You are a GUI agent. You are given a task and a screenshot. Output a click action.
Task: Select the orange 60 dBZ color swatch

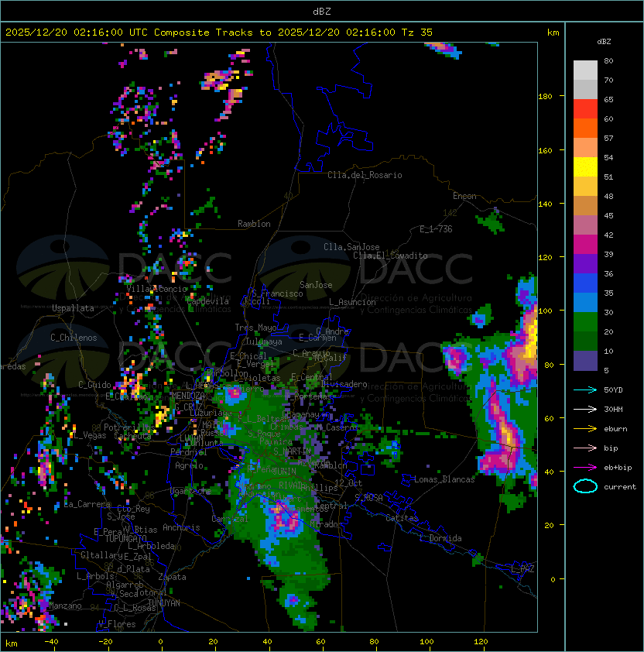585,128
